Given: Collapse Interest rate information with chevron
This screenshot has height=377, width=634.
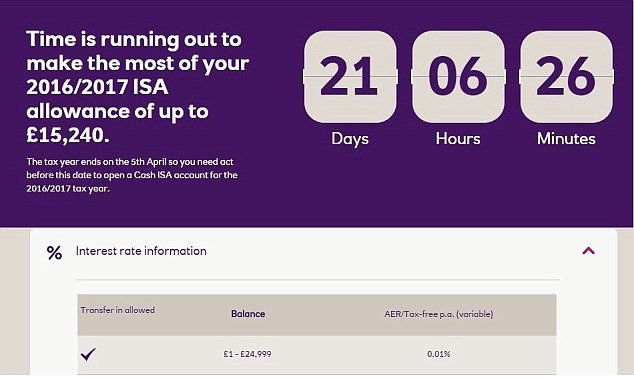Looking at the screenshot, I should [x=588, y=251].
